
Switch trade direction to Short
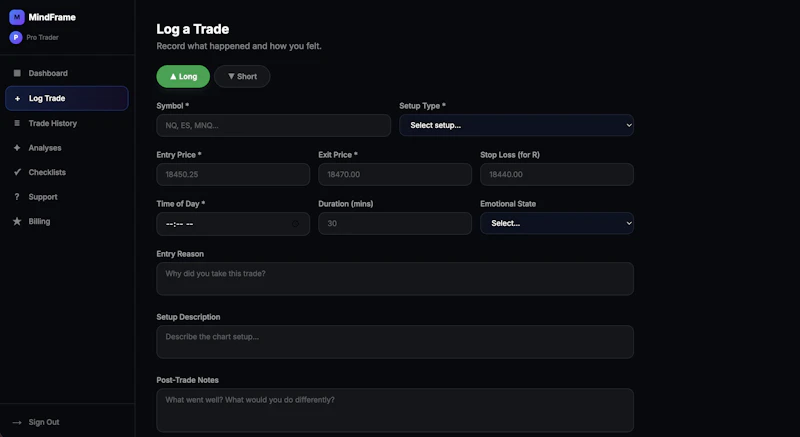(242, 76)
